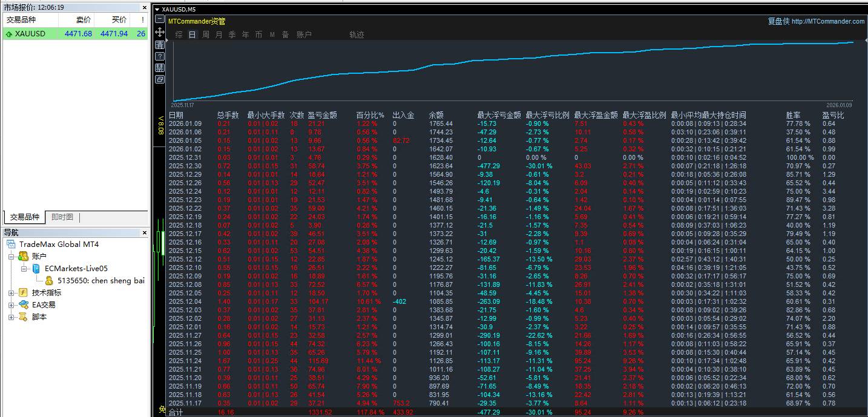
Task: Expand the EA交易 tree node
Action: (x=12, y=305)
